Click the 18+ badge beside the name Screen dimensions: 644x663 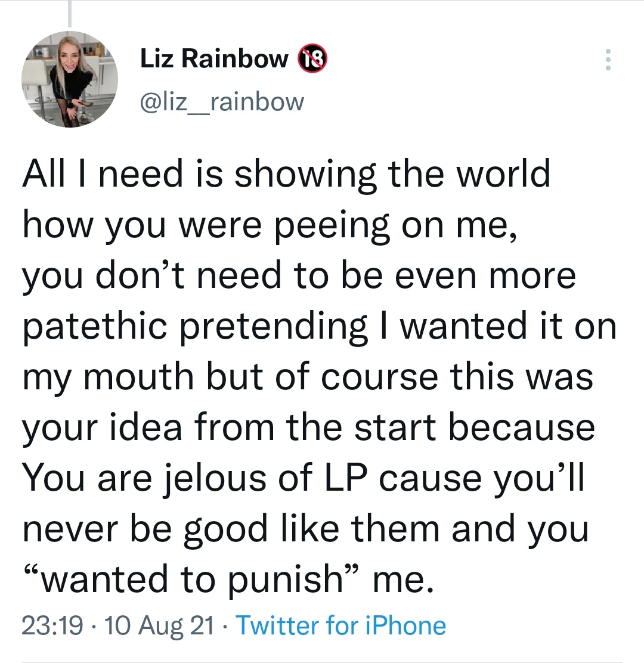(311, 58)
